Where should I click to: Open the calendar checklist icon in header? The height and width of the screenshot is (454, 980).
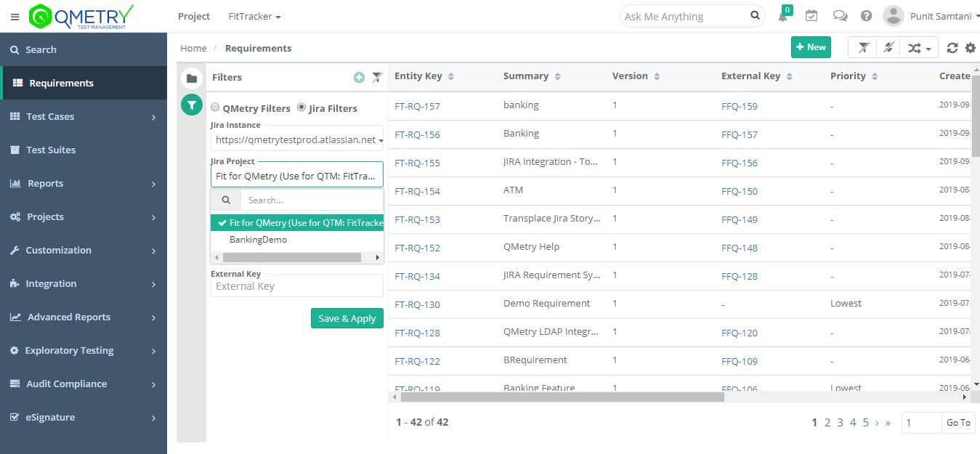pyautogui.click(x=811, y=16)
